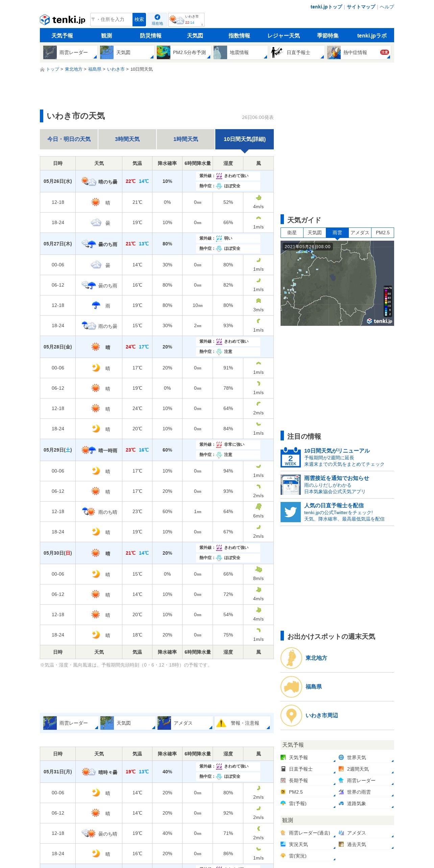Click the いわき市 weather icon in header
The image size is (434, 868).
(x=176, y=20)
